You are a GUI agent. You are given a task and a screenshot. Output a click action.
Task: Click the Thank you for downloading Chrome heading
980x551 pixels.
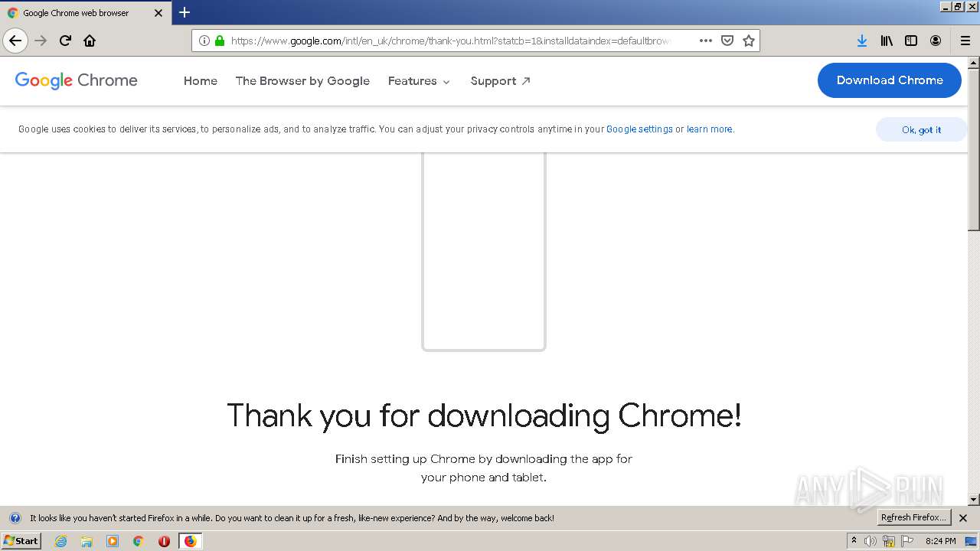(x=484, y=416)
